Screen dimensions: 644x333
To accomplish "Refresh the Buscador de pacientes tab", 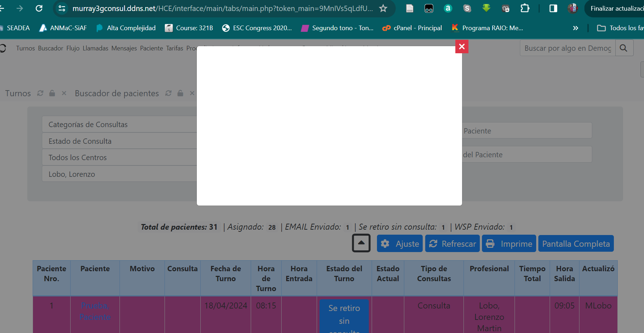I will click(x=168, y=93).
